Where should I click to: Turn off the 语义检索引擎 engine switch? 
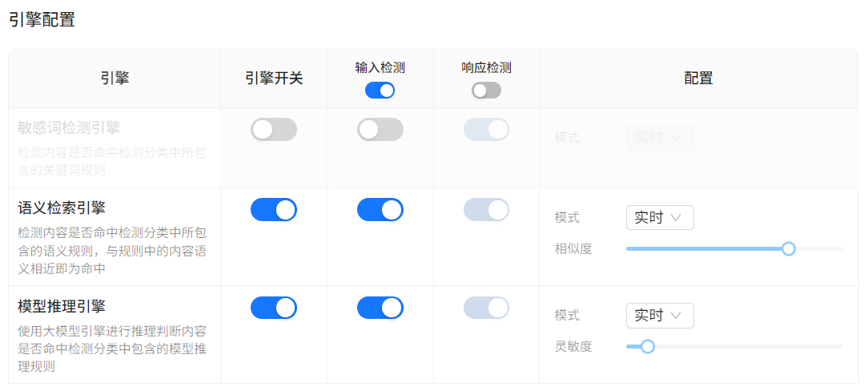pos(274,210)
